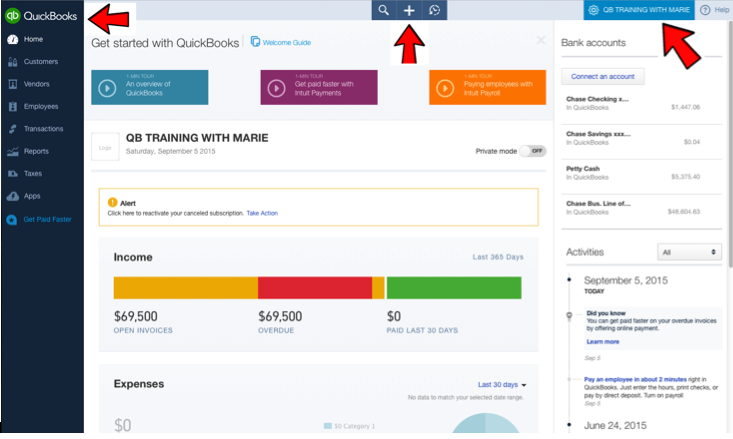Open the Activities All dropdown
Screen dimensions: 733x439
point(689,252)
